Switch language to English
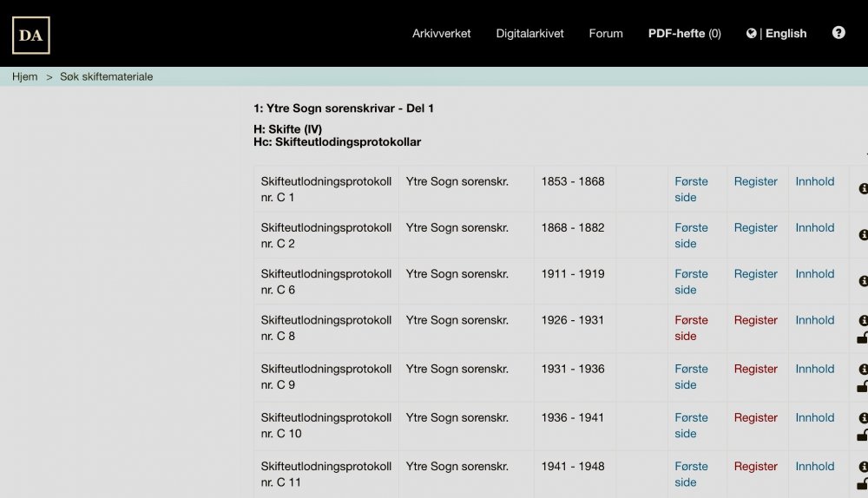The width and height of the screenshot is (868, 498). [786, 34]
